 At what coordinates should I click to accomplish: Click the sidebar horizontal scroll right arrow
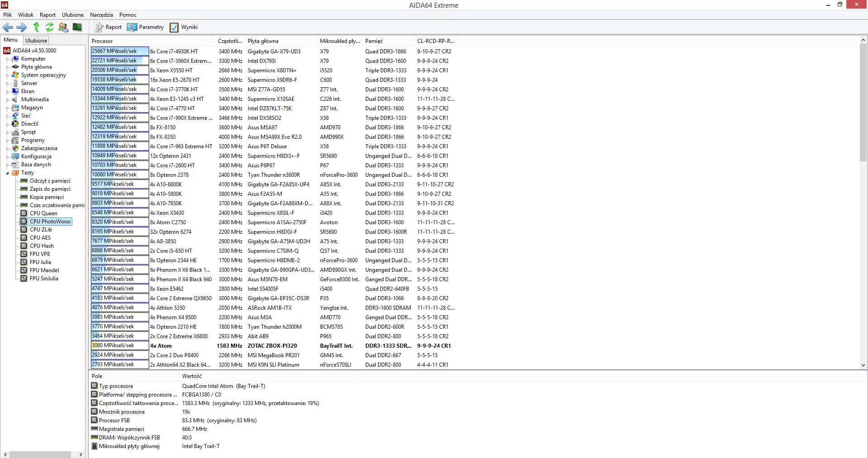[x=81, y=454]
